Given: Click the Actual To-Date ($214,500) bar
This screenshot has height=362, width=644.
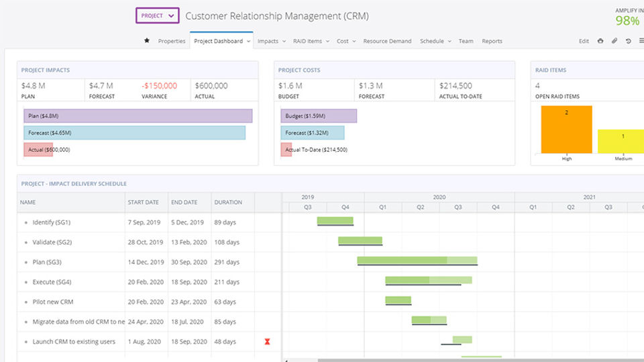Looking at the screenshot, I should click(x=286, y=150).
